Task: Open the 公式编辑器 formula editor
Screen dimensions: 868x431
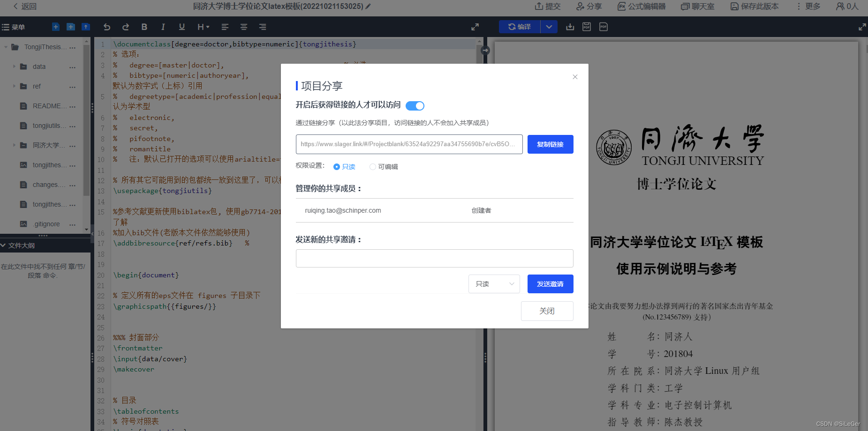Action: coord(642,7)
